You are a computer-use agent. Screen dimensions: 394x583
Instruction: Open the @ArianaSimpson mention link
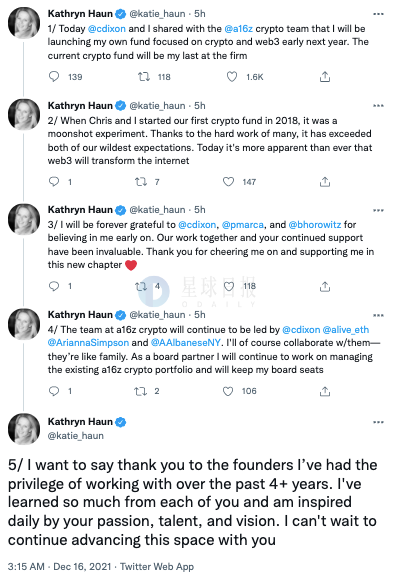tap(88, 342)
